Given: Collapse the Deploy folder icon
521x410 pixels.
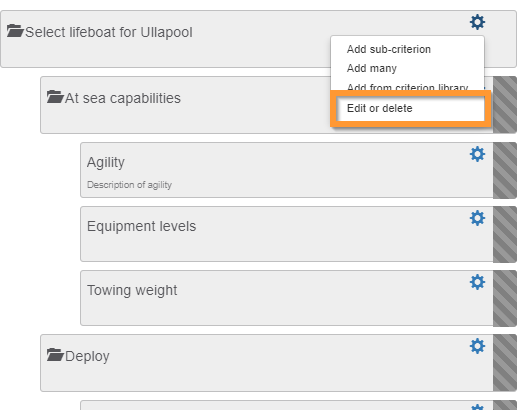Looking at the screenshot, I should point(55,355).
